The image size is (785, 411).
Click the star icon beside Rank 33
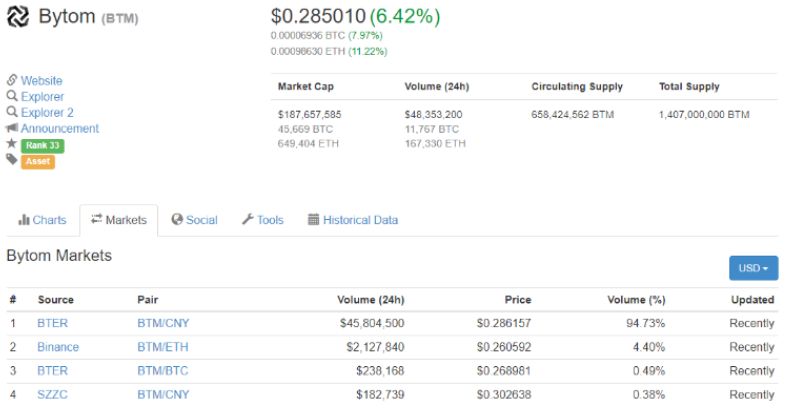click(12, 145)
